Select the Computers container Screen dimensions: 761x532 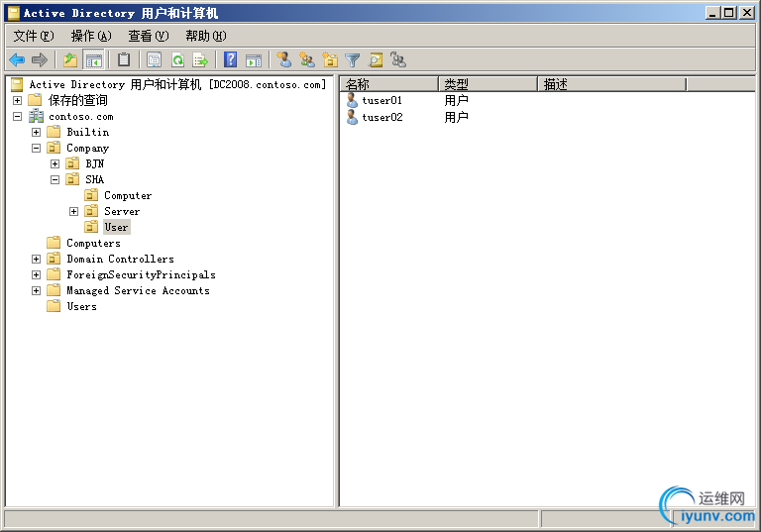[x=94, y=243]
